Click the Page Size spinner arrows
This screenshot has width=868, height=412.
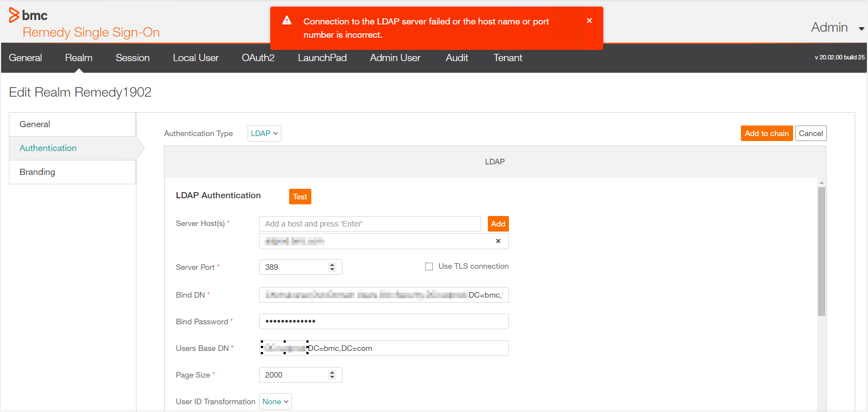pyautogui.click(x=332, y=375)
